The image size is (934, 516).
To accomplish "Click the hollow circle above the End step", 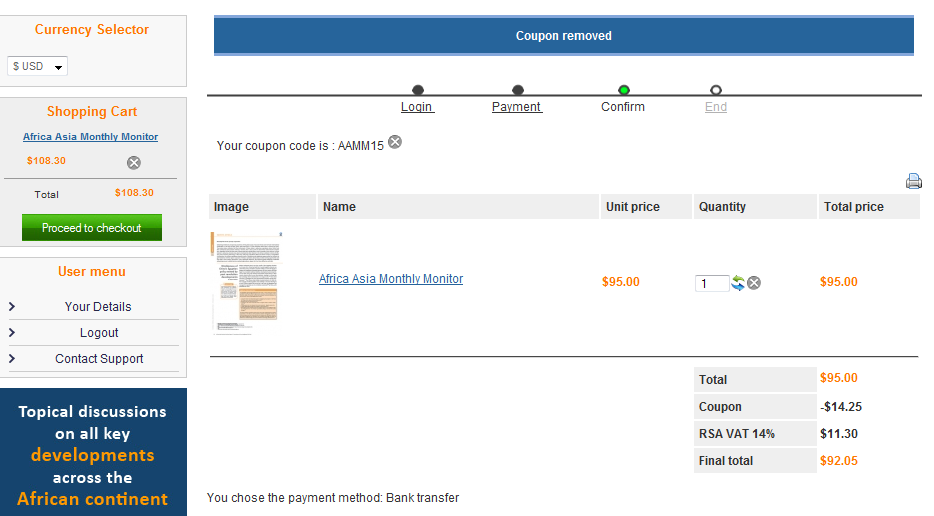I will (x=716, y=90).
